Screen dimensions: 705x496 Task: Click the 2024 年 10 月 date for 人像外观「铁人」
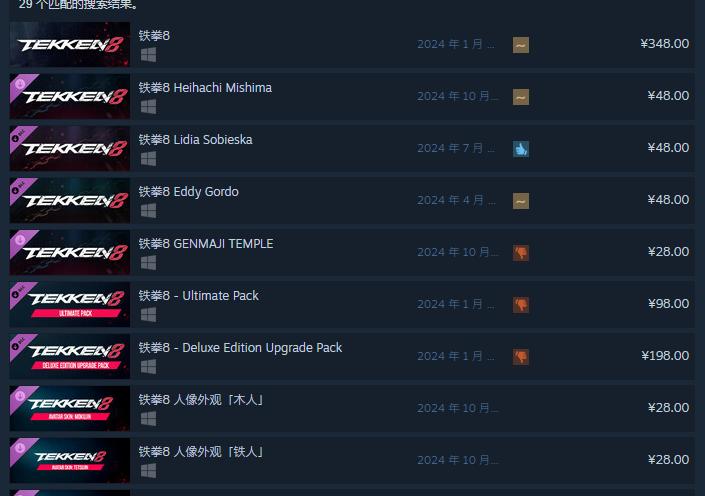pyautogui.click(x=457, y=460)
